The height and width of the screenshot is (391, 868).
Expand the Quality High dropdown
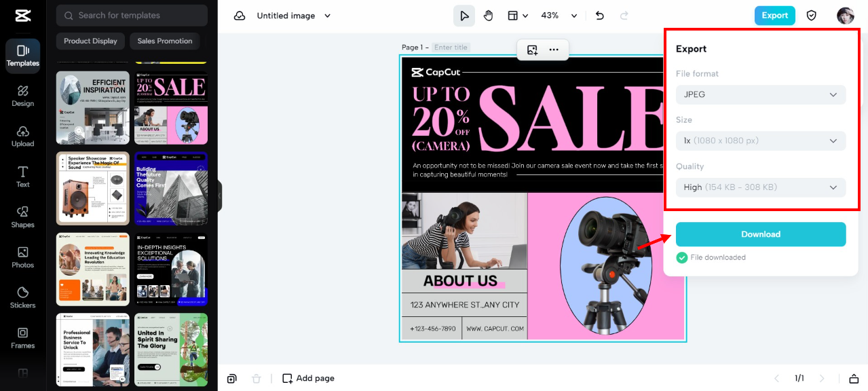760,187
